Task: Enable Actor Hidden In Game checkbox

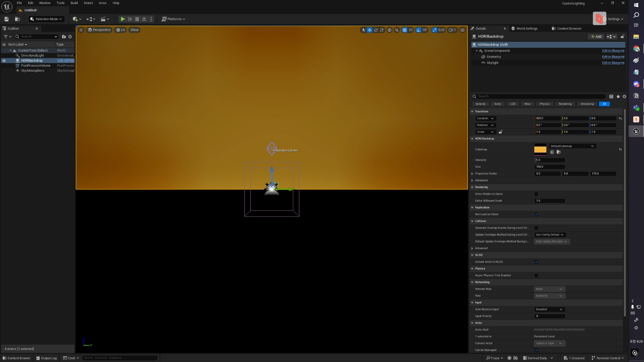Action: 536,194
